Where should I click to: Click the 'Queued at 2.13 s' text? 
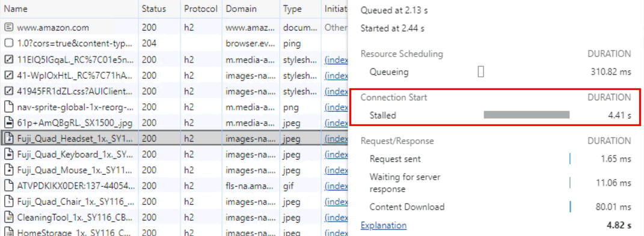click(394, 11)
